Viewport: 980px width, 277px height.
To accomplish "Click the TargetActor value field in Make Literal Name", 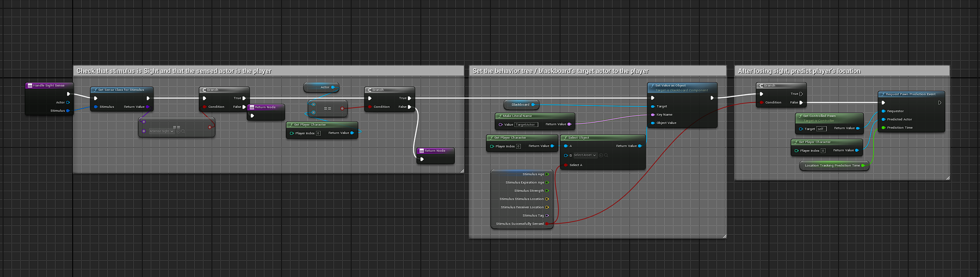I will pyautogui.click(x=526, y=125).
